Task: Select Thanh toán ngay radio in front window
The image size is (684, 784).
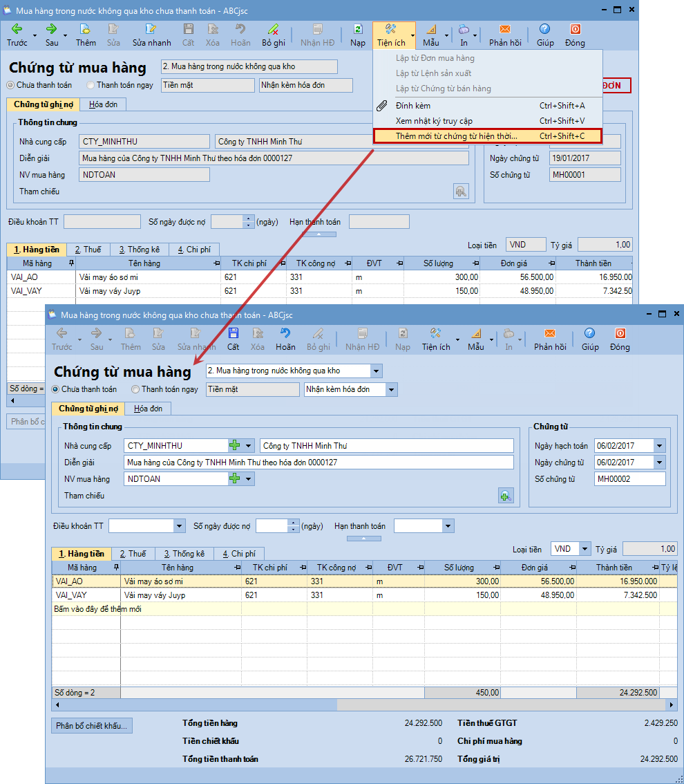Action: [135, 389]
